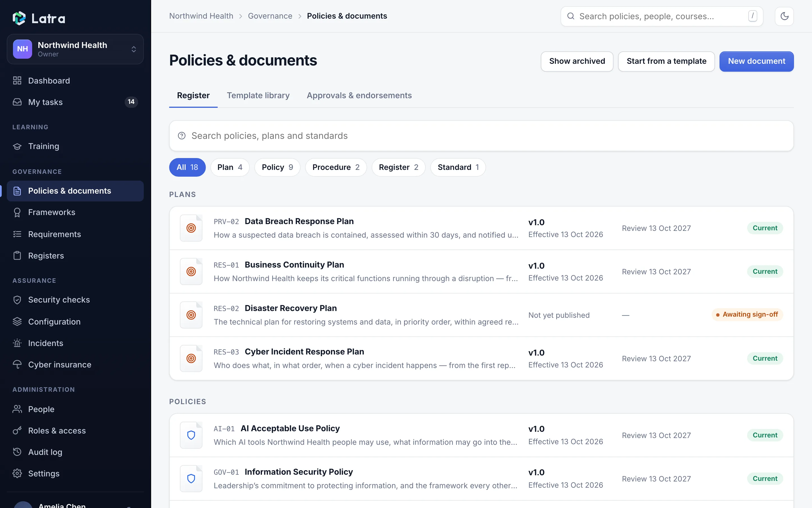This screenshot has height=508, width=812.
Task: Open Configuration layers icon
Action: pos(17,321)
